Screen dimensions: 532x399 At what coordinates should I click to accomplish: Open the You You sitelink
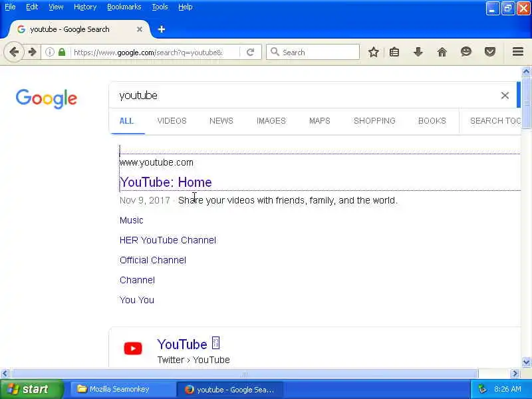137,301
